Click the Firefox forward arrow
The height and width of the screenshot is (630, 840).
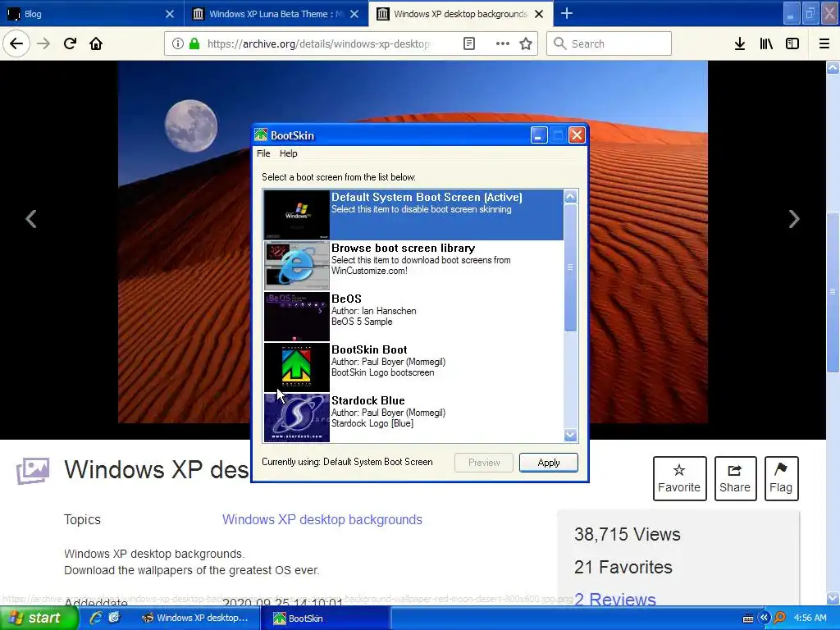(43, 43)
